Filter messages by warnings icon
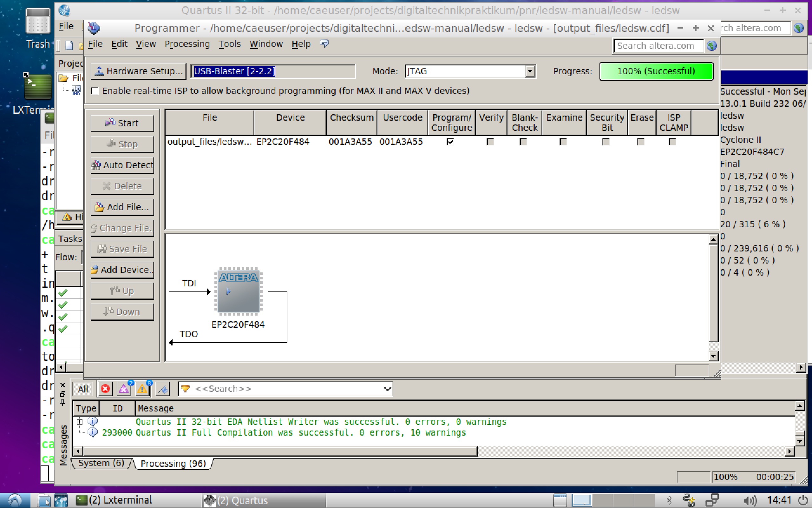This screenshot has width=812, height=508. tap(142, 389)
